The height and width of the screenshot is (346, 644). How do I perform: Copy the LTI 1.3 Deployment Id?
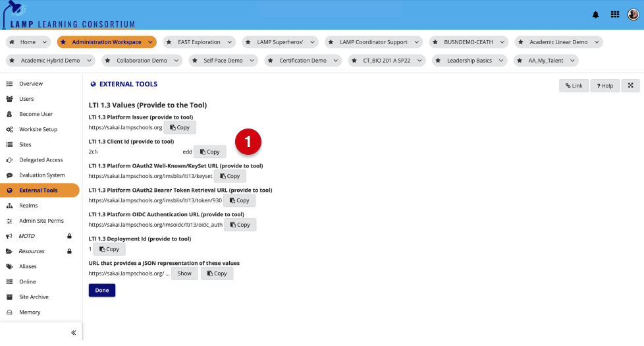point(109,249)
